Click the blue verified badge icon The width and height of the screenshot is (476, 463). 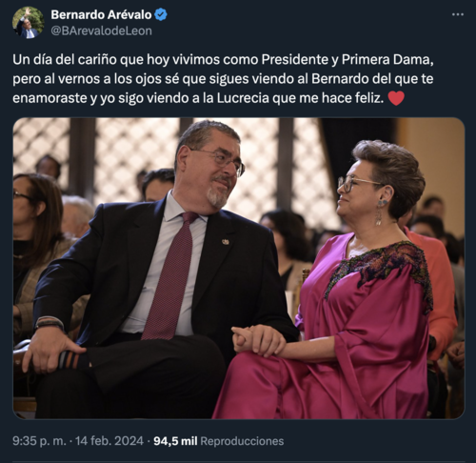(161, 15)
